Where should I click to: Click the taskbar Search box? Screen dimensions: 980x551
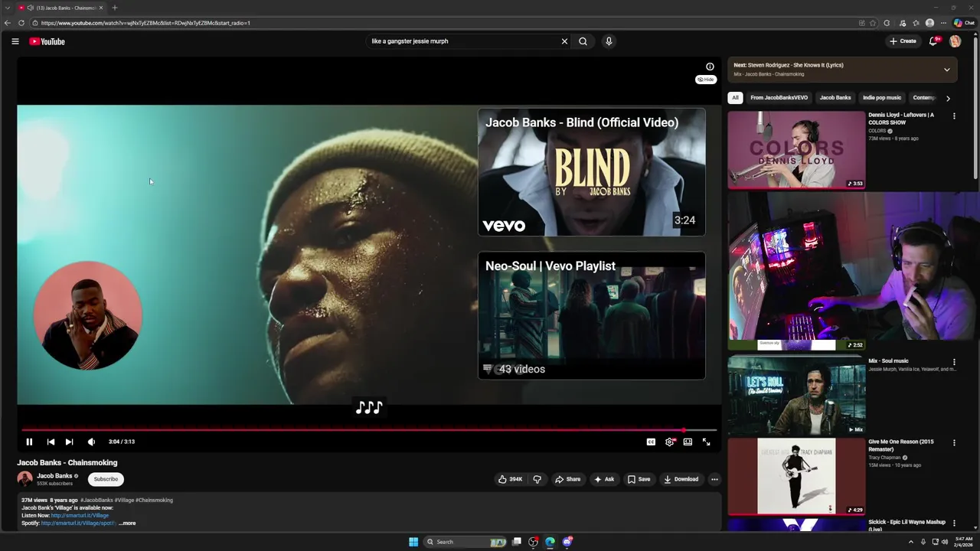[x=465, y=542]
